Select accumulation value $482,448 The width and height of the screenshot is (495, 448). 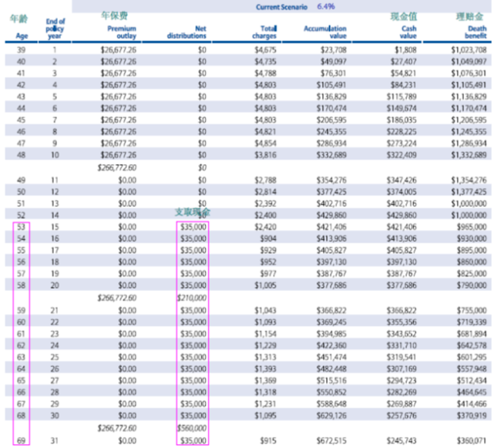coord(332,369)
